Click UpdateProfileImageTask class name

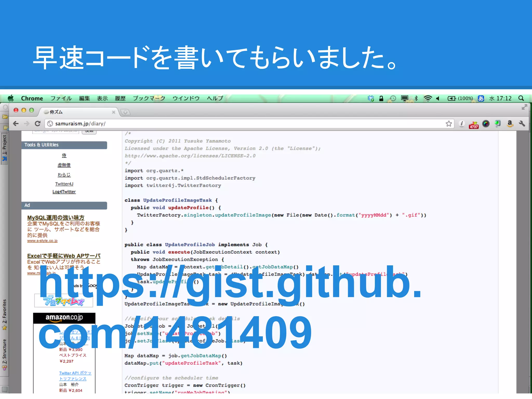177,200
